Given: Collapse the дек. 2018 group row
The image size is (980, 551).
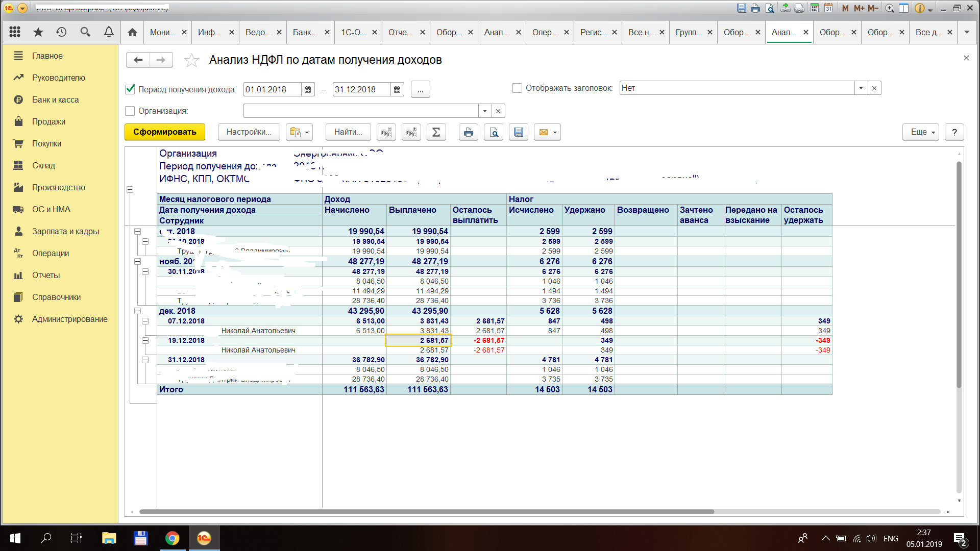Looking at the screenshot, I should pyautogui.click(x=137, y=311).
